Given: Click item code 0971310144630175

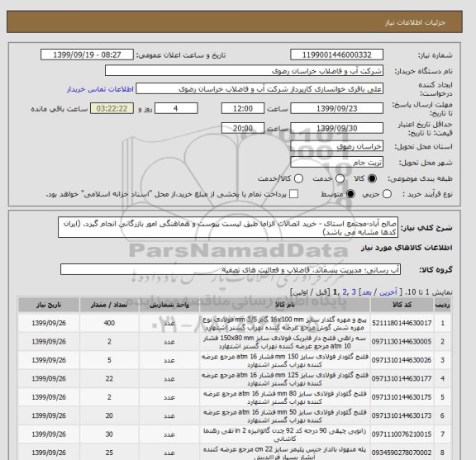Looking at the screenshot, I should pyautogui.click(x=402, y=397).
